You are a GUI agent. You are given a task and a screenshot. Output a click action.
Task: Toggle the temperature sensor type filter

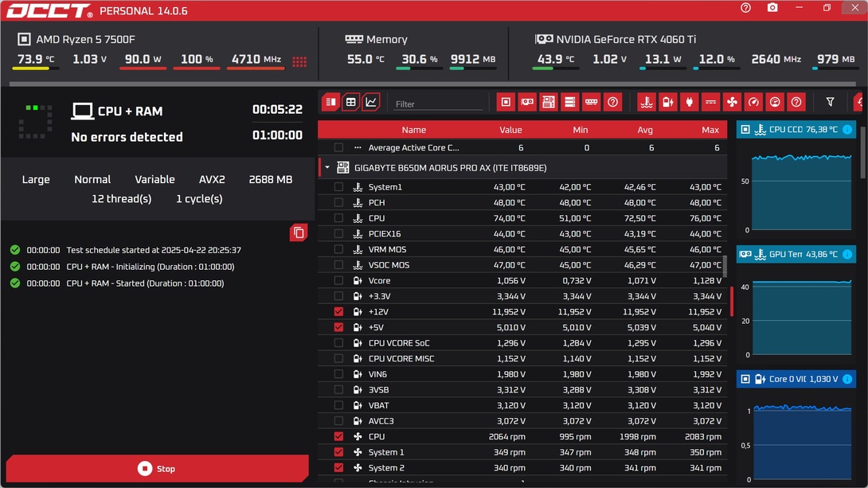(647, 102)
